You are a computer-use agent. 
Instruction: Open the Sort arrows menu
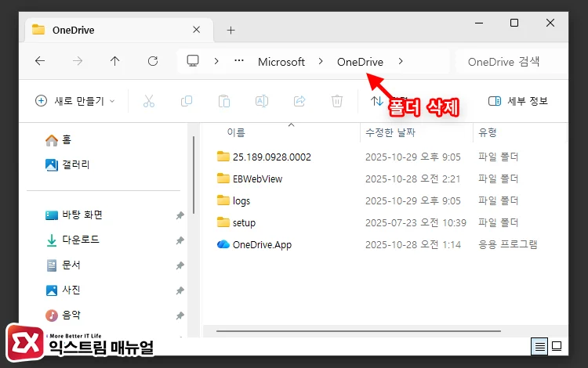coord(376,101)
